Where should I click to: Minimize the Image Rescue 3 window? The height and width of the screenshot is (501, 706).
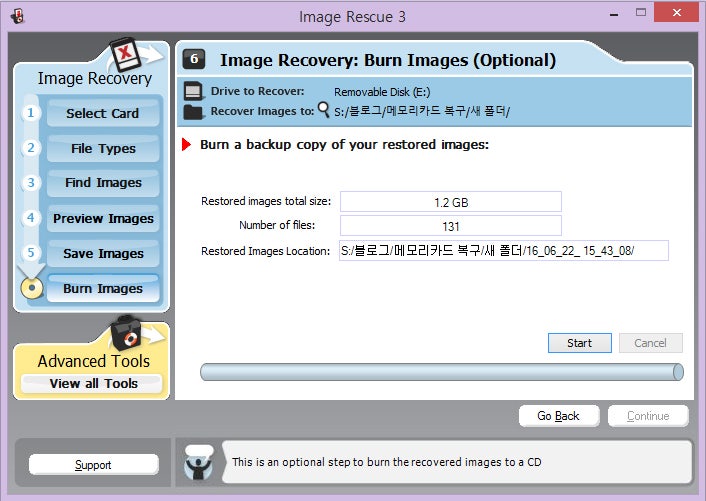coord(613,14)
